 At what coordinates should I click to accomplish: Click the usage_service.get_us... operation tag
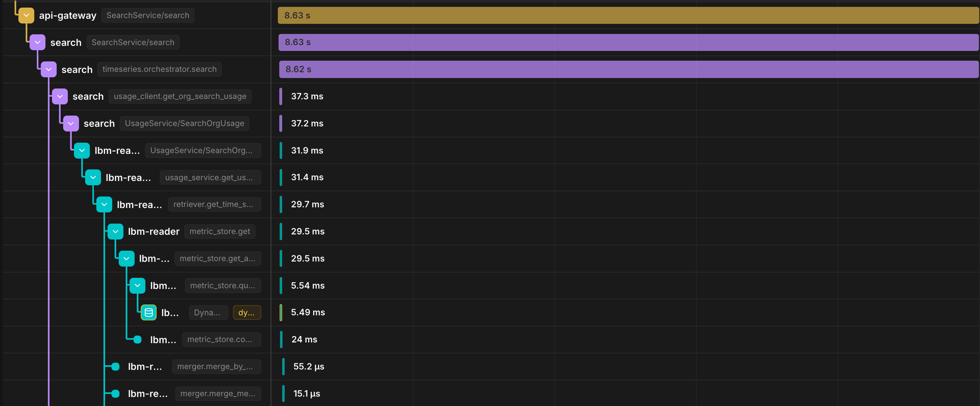coord(210,177)
